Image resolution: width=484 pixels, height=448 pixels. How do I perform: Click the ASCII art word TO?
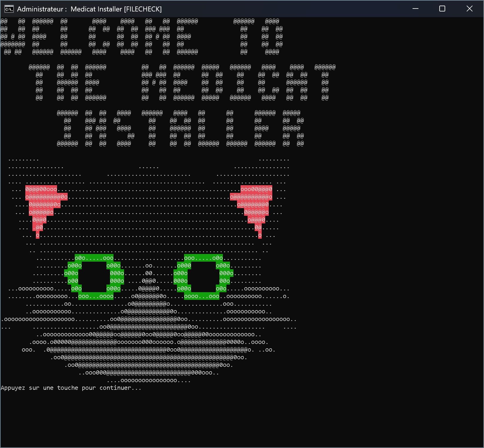pos(258,36)
